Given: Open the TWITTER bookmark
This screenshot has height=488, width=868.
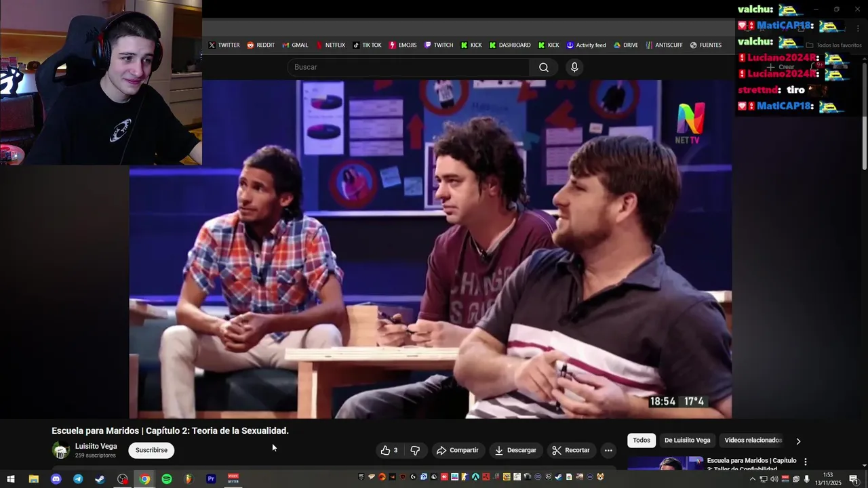Looking at the screenshot, I should pos(224,45).
